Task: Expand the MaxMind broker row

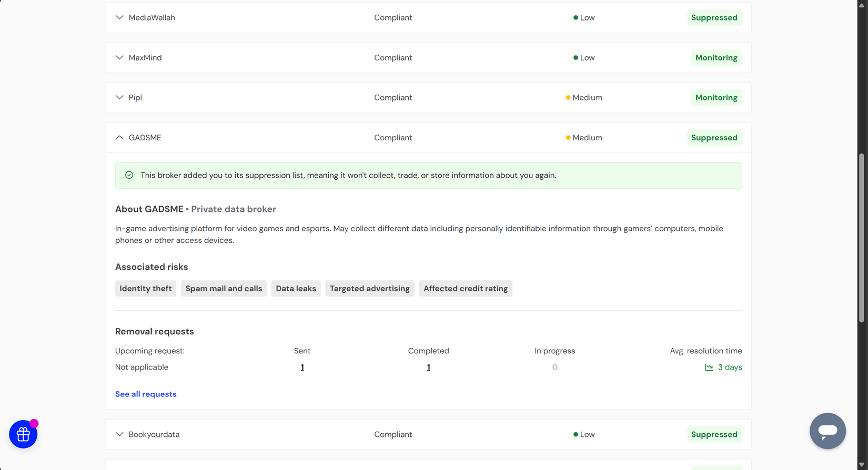Action: point(119,58)
